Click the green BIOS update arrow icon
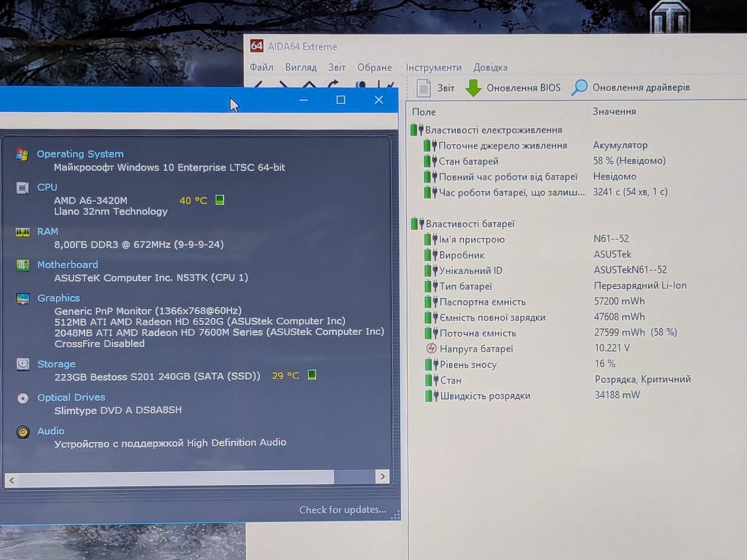747x560 pixels. coord(473,88)
